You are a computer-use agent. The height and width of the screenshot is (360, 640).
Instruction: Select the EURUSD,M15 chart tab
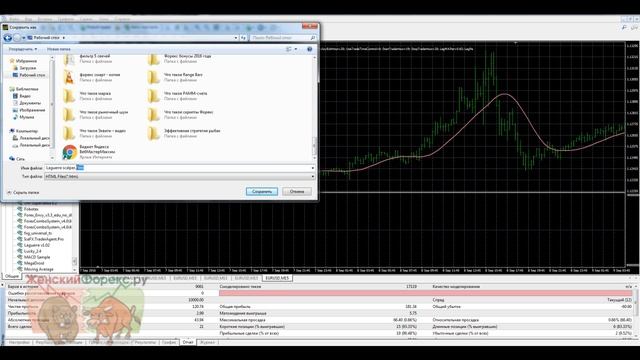pos(277,278)
